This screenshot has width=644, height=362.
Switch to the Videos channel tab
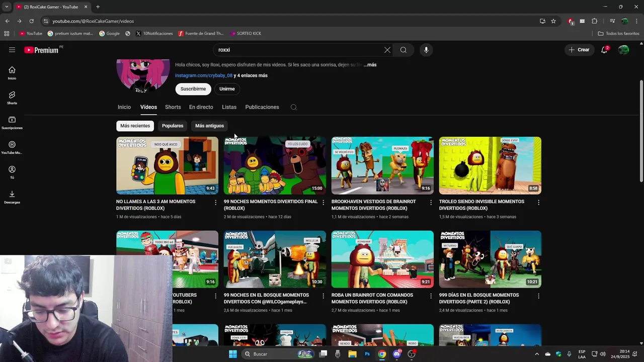148,107
